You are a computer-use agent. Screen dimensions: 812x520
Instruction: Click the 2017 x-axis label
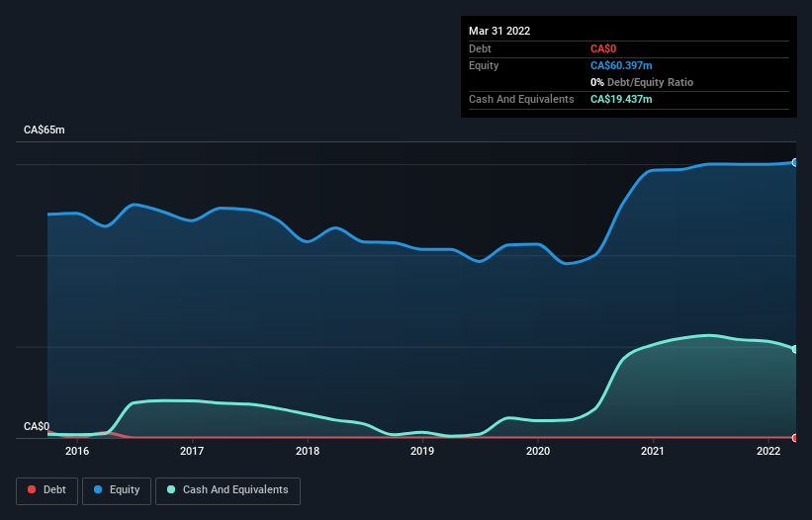click(x=192, y=451)
